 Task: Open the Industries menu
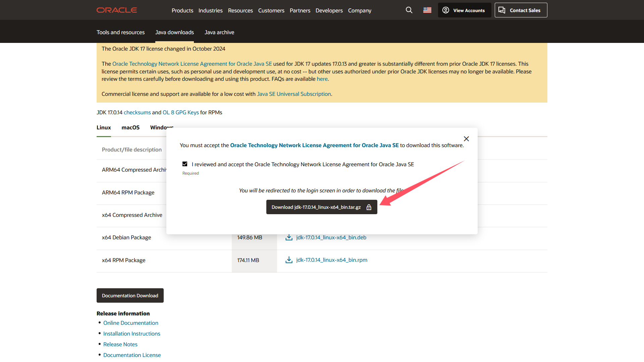[211, 10]
